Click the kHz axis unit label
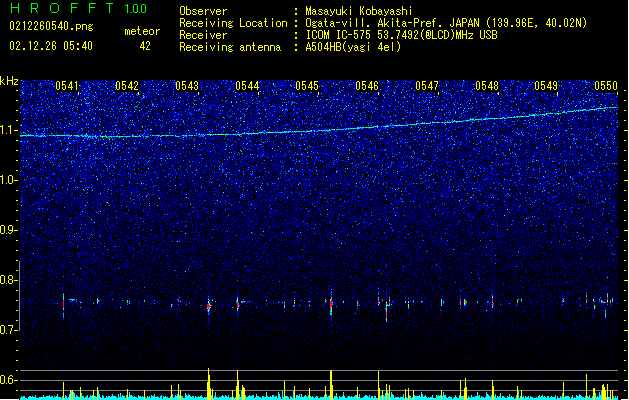 9,81
